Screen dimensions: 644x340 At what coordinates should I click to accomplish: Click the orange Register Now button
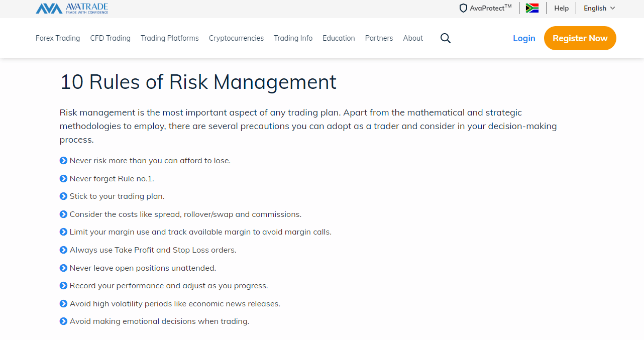[580, 38]
